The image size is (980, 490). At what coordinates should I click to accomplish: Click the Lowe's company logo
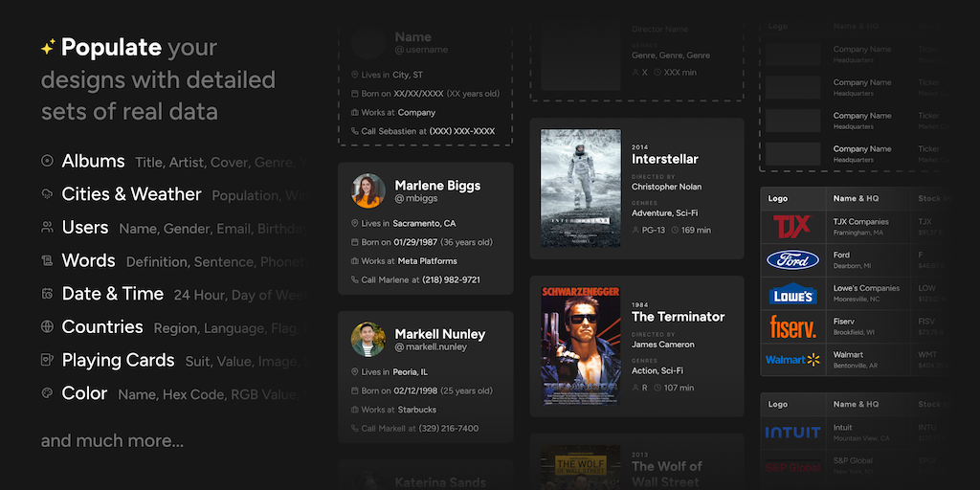pos(791,294)
